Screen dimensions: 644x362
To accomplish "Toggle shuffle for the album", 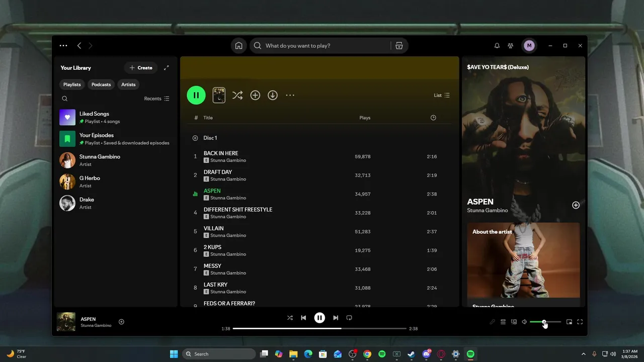I will (x=237, y=95).
